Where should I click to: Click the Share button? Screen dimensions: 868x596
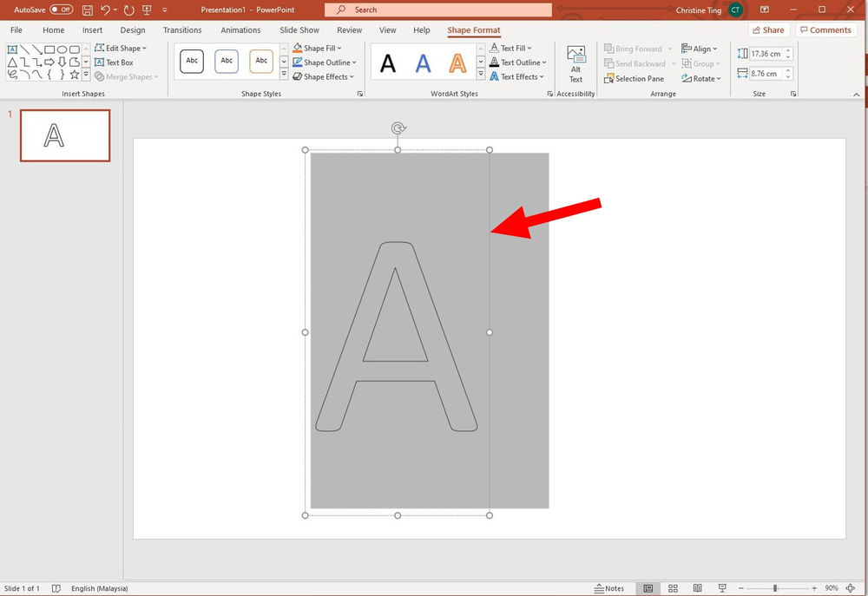point(769,29)
